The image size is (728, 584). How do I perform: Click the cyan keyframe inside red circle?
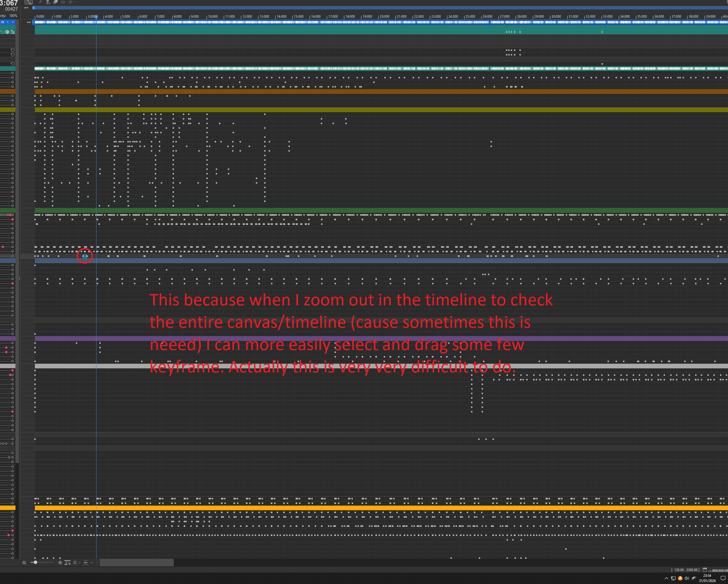(83, 256)
